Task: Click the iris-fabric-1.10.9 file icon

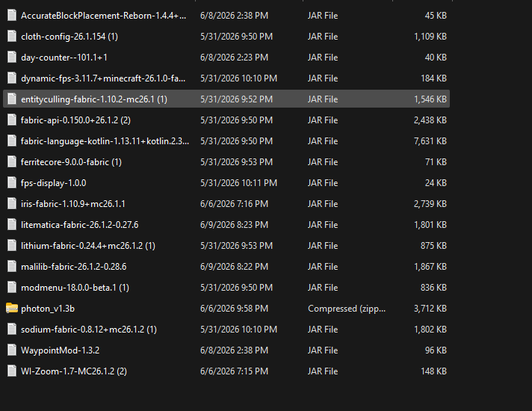Action: click(x=12, y=204)
